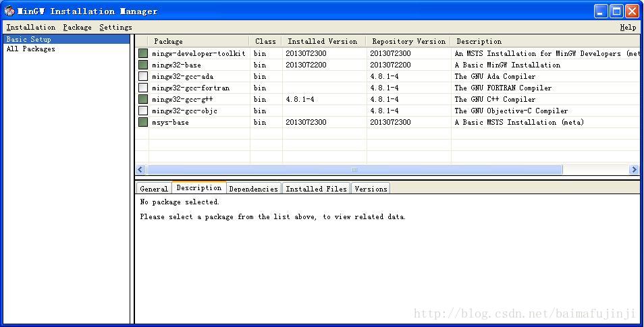Click 'The GNU C++ Compiler' description
The image size is (644, 327).
[x=495, y=99]
